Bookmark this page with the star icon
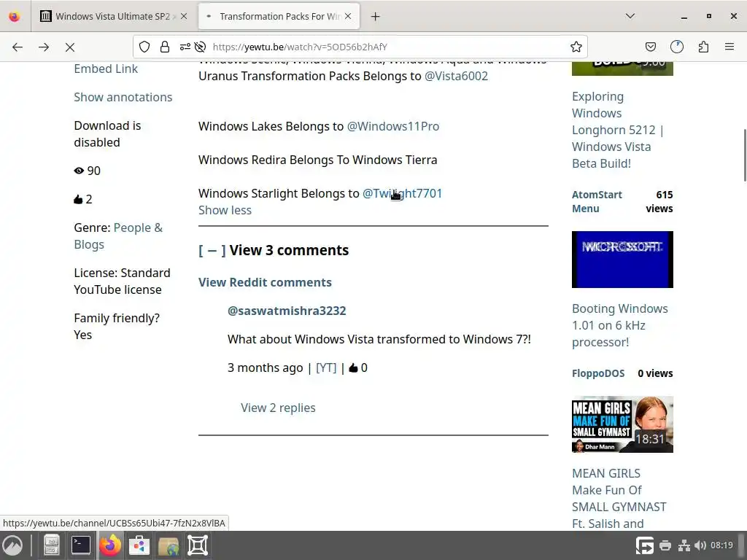The height and width of the screenshot is (560, 747). click(x=576, y=47)
